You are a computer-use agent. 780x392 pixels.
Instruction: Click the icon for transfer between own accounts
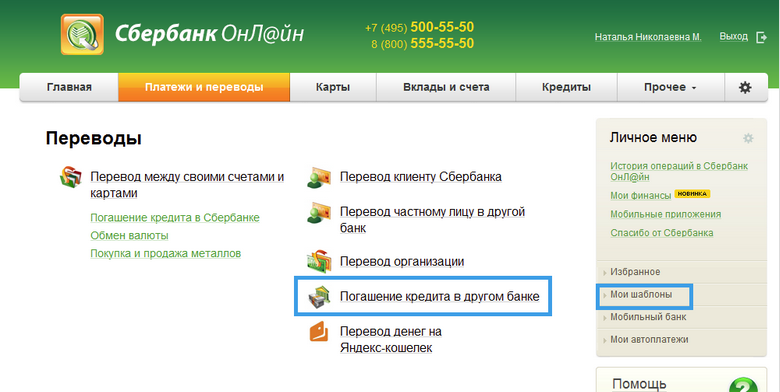[70, 177]
